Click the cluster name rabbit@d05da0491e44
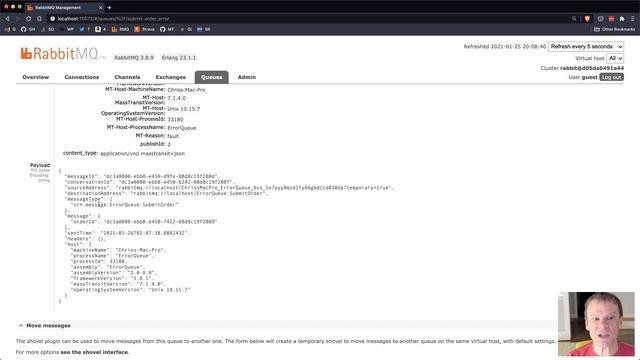Screen dimensions: 640x360 tap(592, 68)
